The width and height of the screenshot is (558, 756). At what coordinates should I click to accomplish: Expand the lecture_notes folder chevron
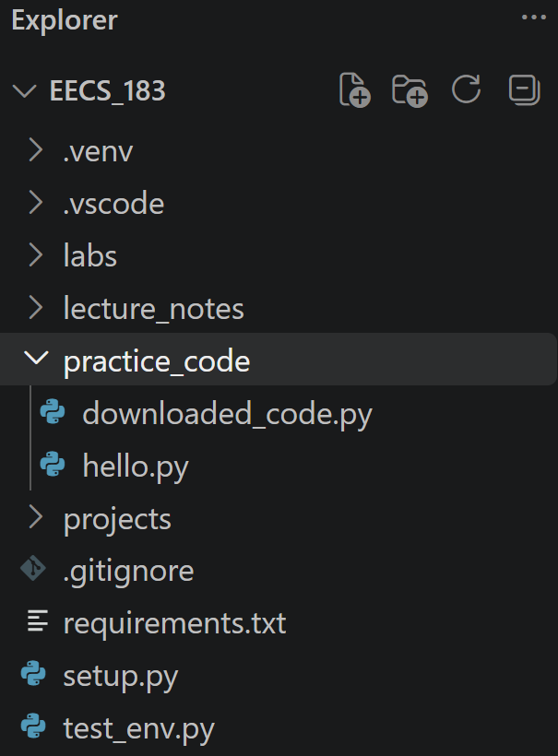(36, 308)
